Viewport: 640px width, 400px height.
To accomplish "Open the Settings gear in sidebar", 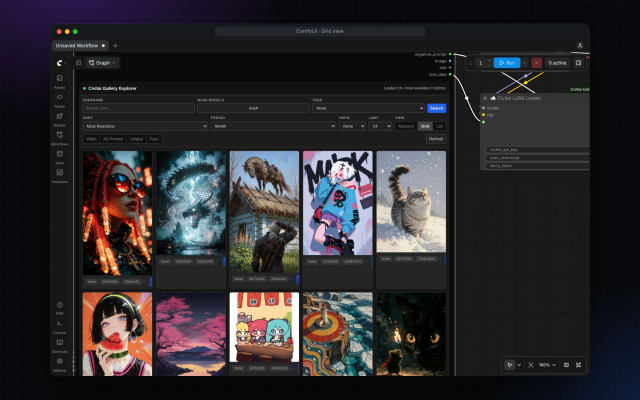I will click(60, 363).
